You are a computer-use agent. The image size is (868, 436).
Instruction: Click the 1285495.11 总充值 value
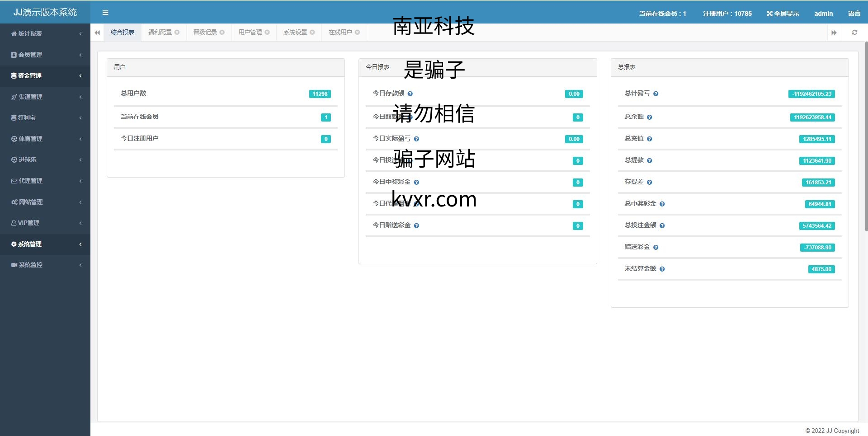pyautogui.click(x=817, y=139)
